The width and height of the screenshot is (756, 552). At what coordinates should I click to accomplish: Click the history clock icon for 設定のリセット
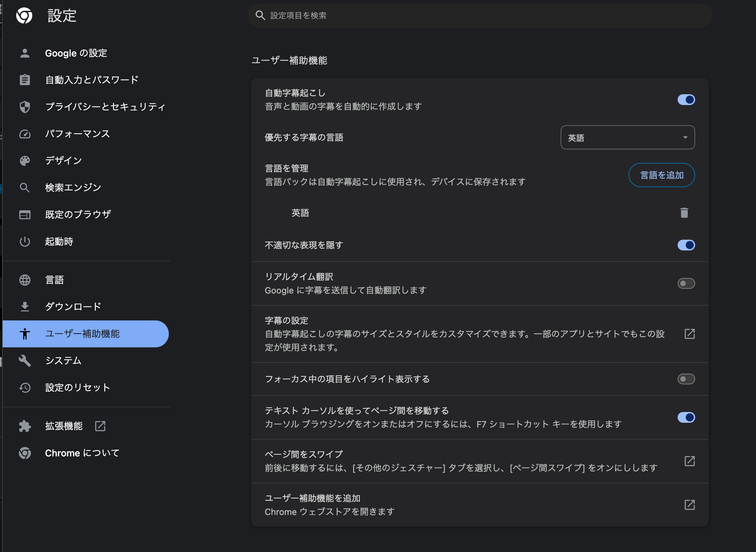pos(25,387)
